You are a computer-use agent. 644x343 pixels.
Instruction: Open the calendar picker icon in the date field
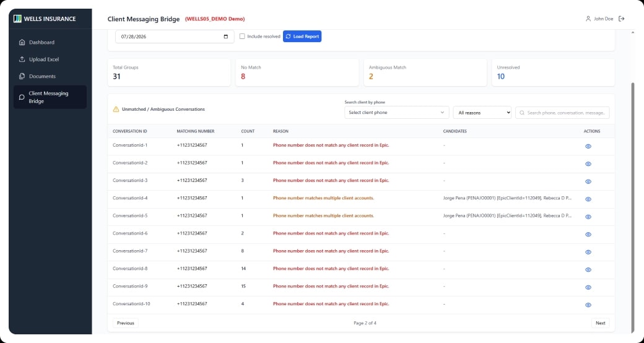coord(225,37)
